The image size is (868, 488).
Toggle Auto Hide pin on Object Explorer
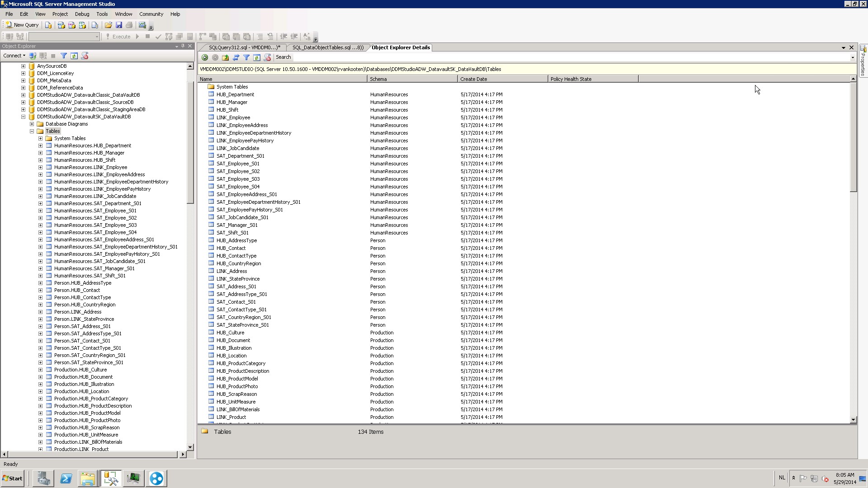tap(183, 46)
